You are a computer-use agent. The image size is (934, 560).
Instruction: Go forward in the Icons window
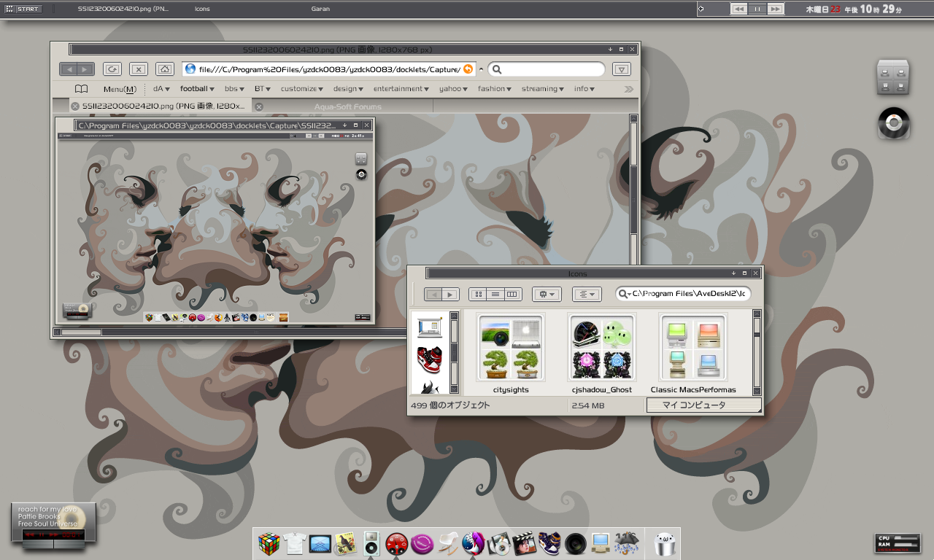coord(450,295)
